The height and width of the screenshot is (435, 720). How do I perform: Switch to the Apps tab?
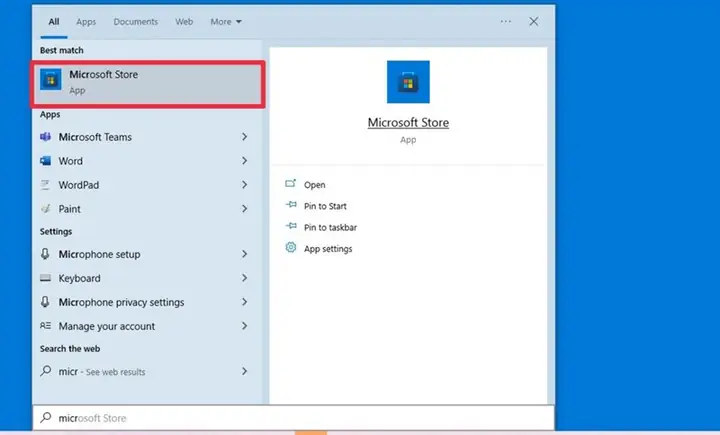tap(86, 22)
